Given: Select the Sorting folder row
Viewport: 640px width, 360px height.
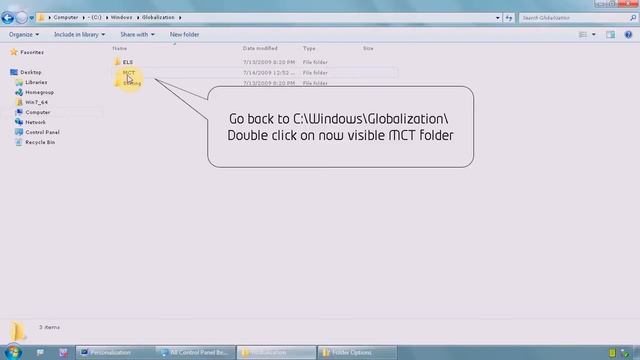Looking at the screenshot, I should click(x=254, y=83).
